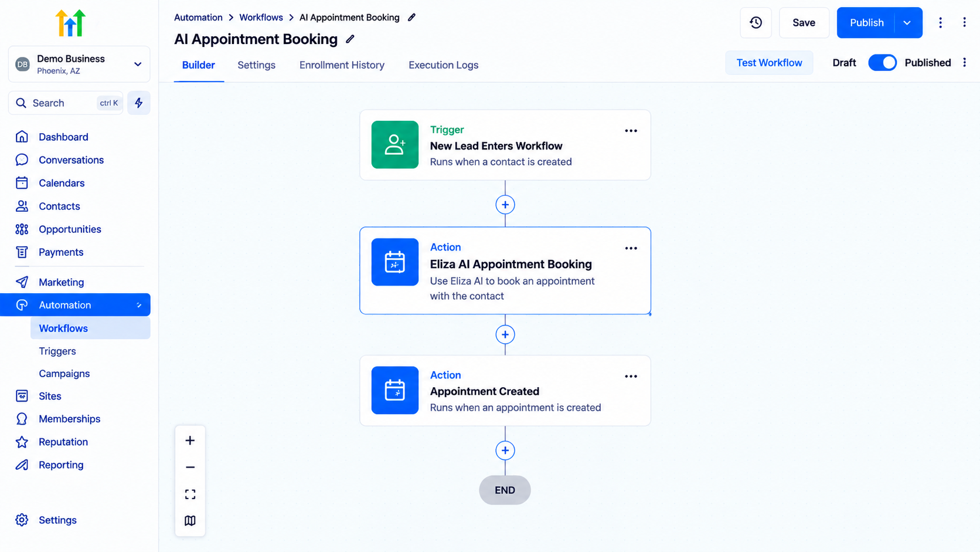Click Workflows breadcrumb link

point(261,18)
